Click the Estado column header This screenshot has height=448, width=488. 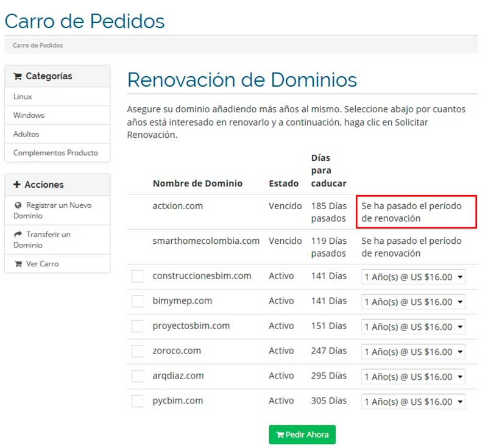point(283,183)
